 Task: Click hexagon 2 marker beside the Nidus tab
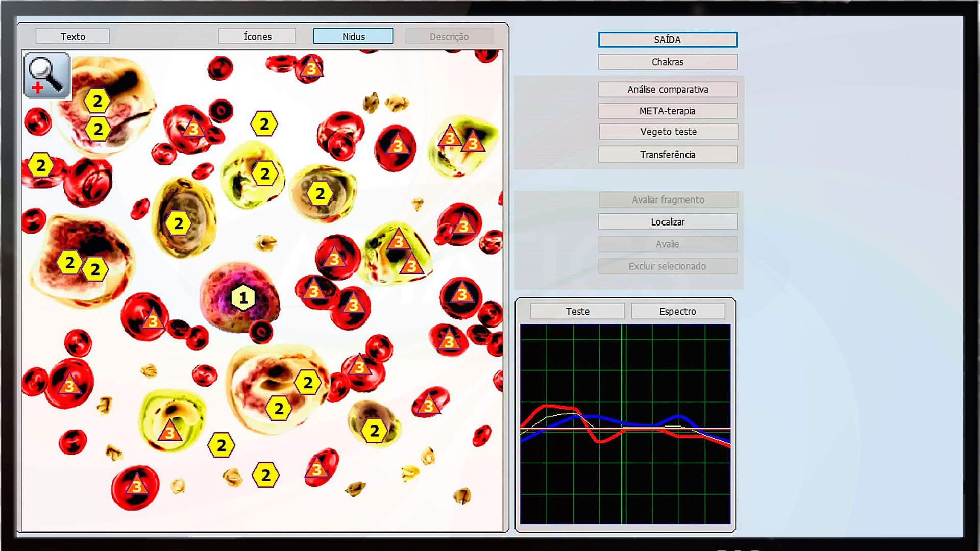pyautogui.click(x=264, y=124)
